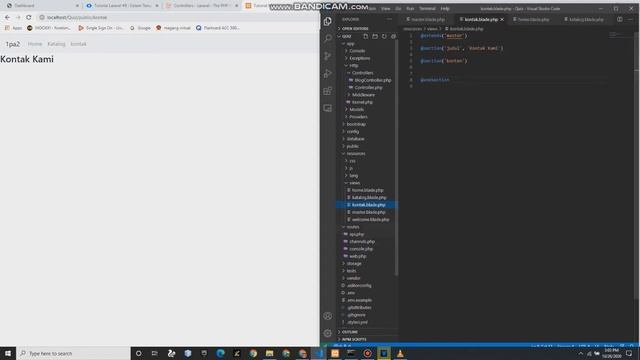Click New File icon in Explorer header
The height and width of the screenshot is (360, 640).
(366, 36)
